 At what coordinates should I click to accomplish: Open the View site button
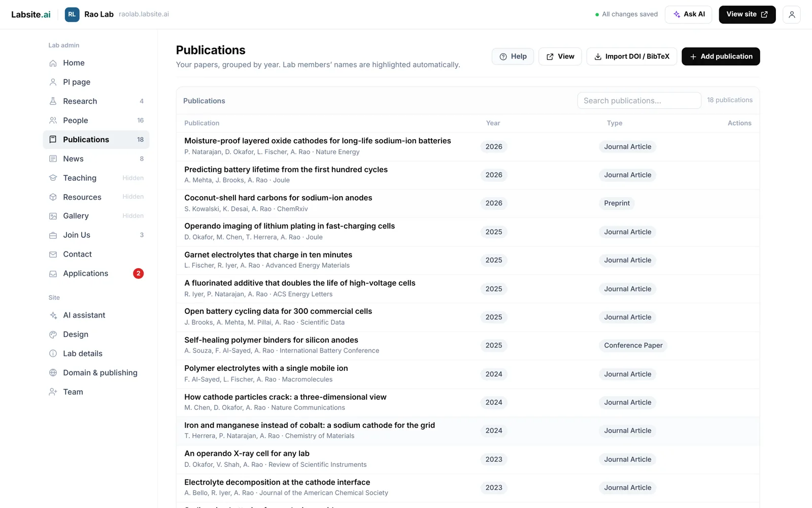[x=747, y=14]
